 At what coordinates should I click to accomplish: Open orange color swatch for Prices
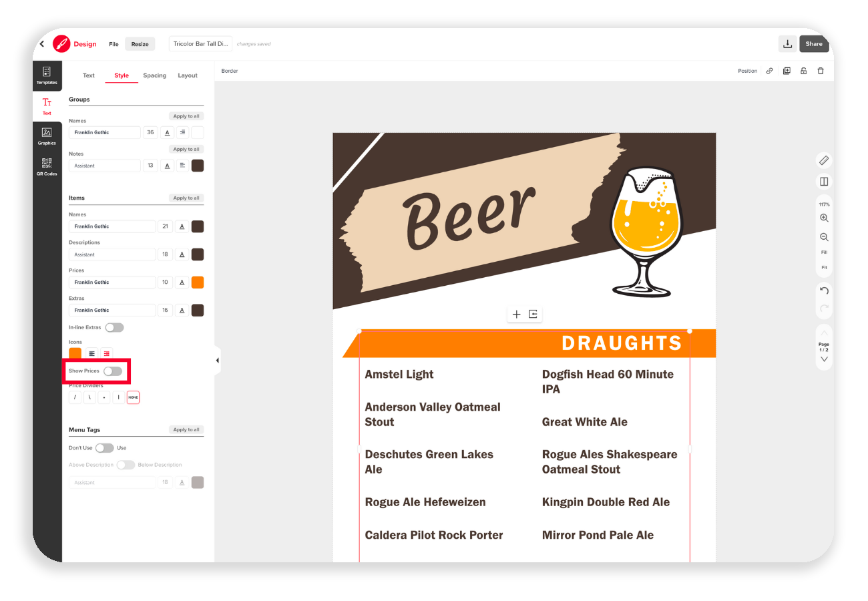198,282
